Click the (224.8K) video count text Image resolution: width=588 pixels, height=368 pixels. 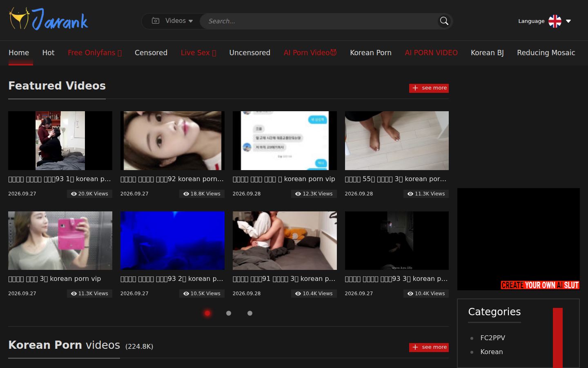pos(139,346)
